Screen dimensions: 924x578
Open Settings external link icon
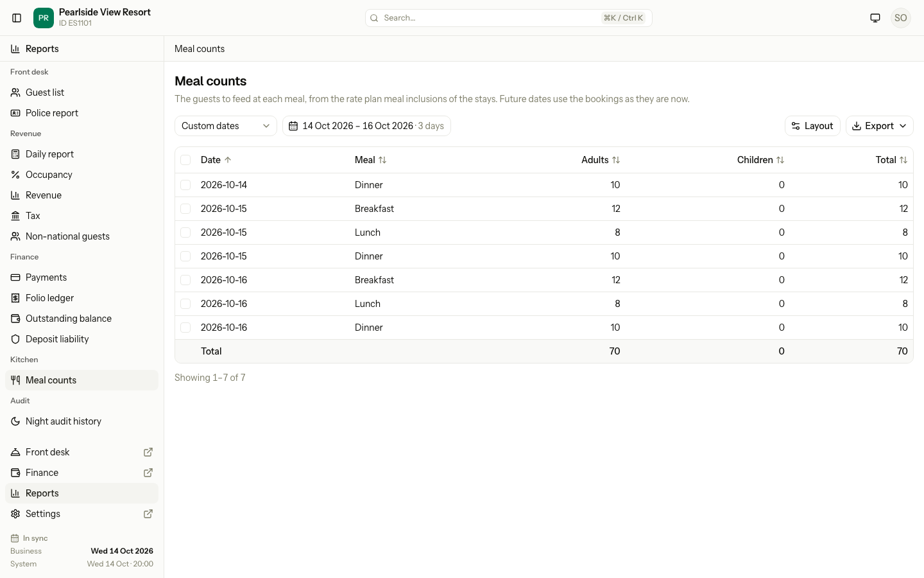[148, 514]
